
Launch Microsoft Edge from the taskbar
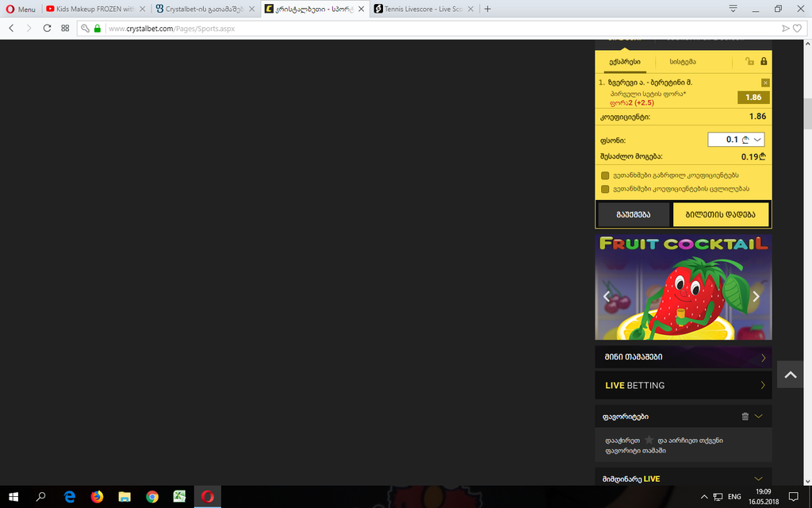point(70,497)
